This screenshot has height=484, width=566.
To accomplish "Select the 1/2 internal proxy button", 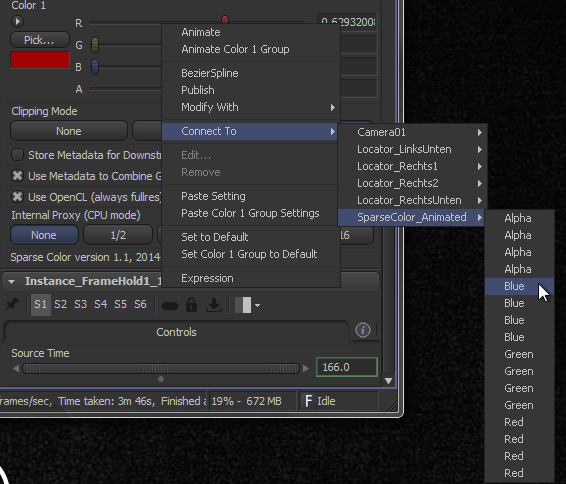I will [118, 235].
